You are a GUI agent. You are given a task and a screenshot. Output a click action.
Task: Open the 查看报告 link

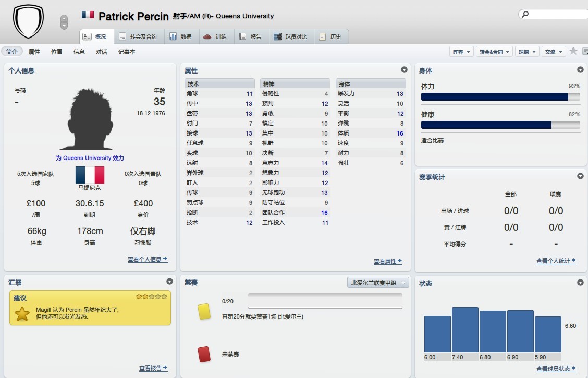pyautogui.click(x=153, y=368)
